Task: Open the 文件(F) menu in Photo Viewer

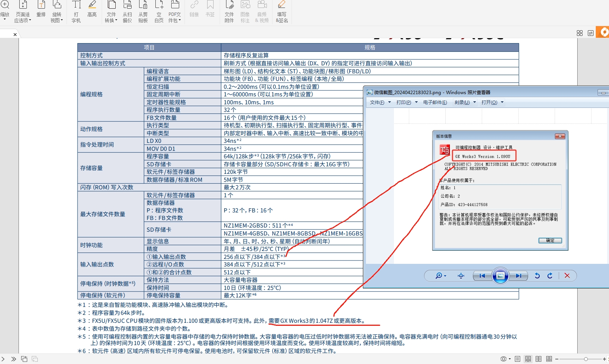Action: coord(380,102)
